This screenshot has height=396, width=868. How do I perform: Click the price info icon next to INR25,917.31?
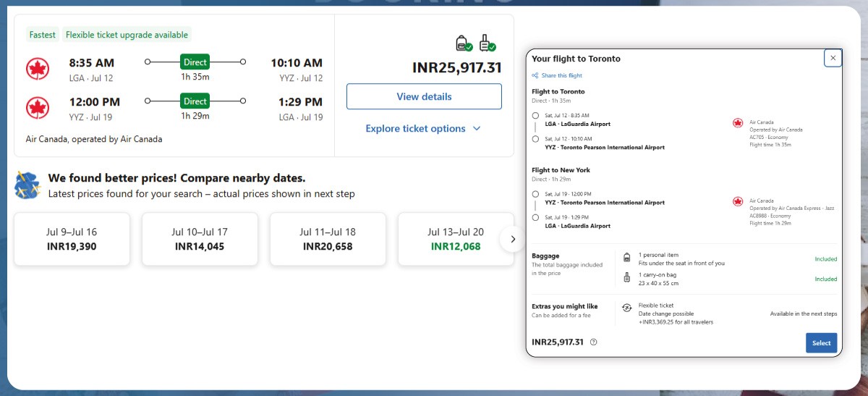593,342
